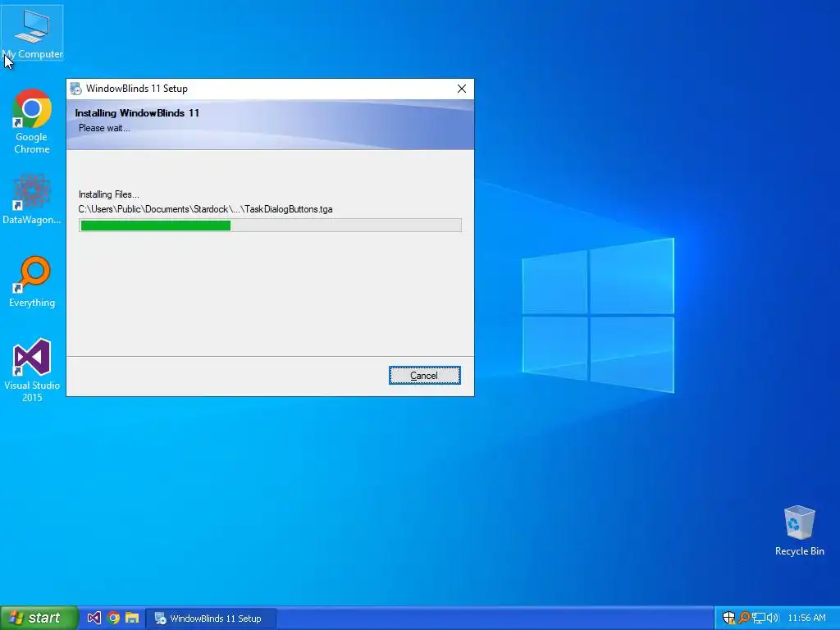
Task: Click WindowBlinds 11 Setup taskbar button
Action: [211, 619]
